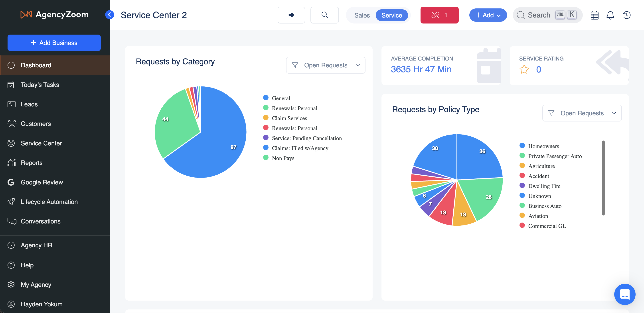Click the Homeowners legend color dot
The width and height of the screenshot is (644, 313).
pos(522,146)
